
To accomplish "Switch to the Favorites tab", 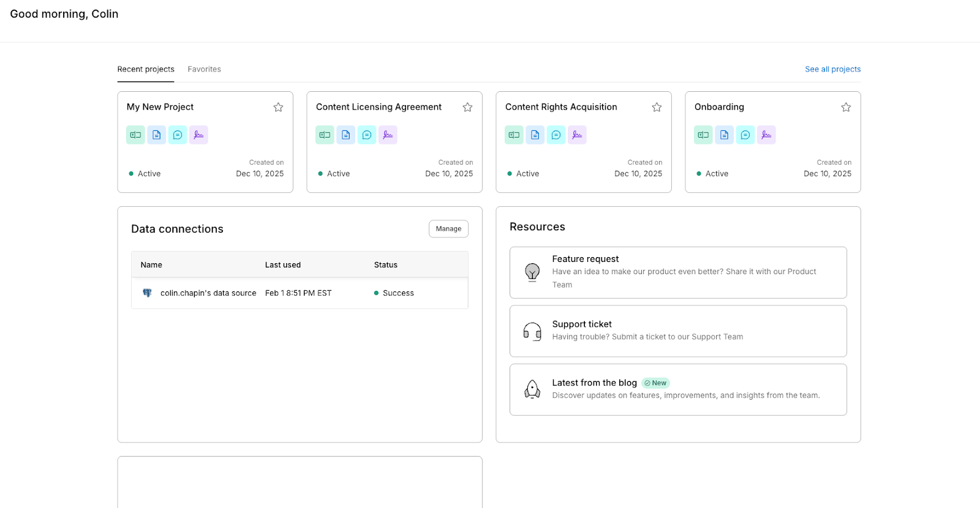I will [204, 69].
